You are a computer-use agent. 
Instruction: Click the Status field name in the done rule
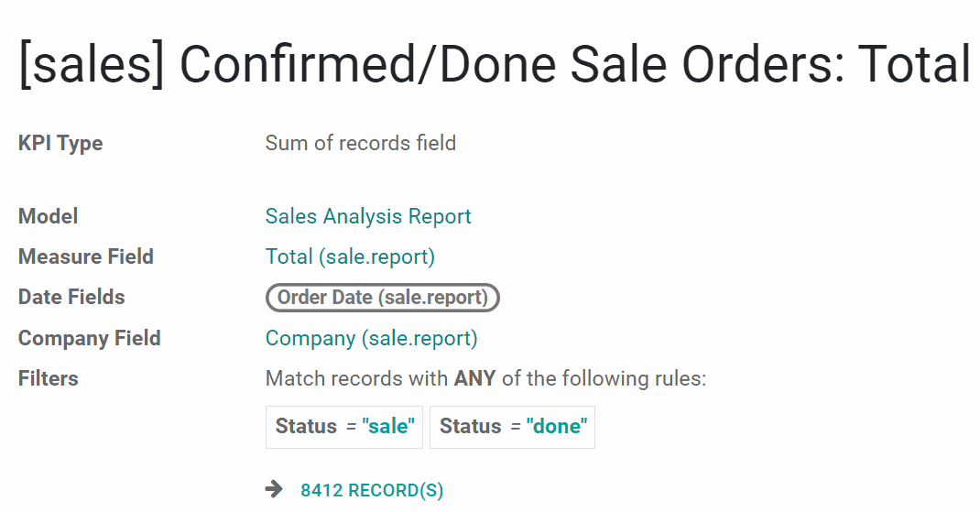click(x=471, y=426)
